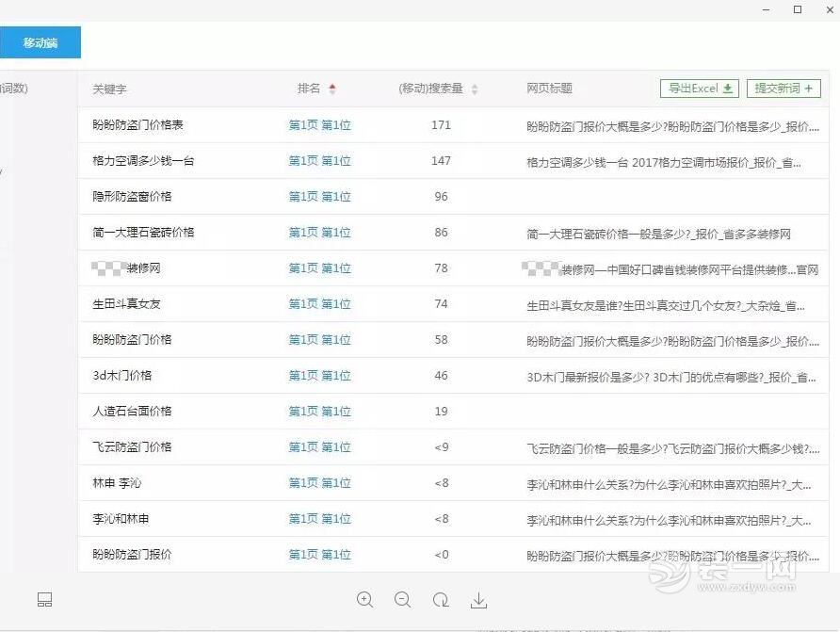The image size is (840, 632).
Task: Zoom out with the magnifier minus icon
Action: (403, 599)
